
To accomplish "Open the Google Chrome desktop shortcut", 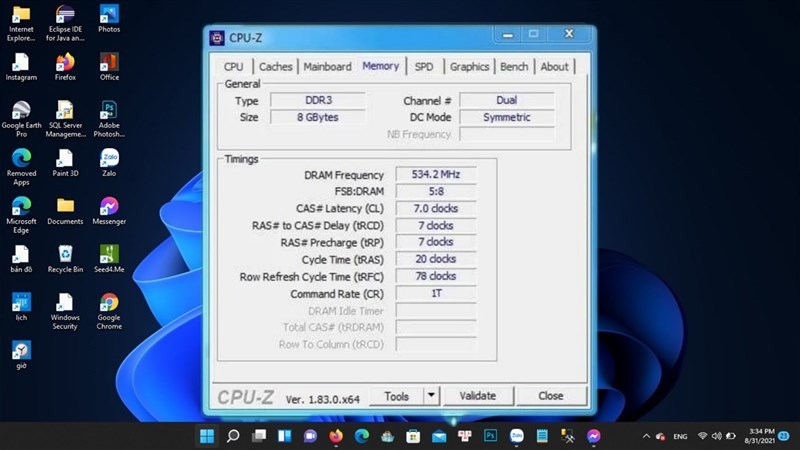I will click(109, 303).
